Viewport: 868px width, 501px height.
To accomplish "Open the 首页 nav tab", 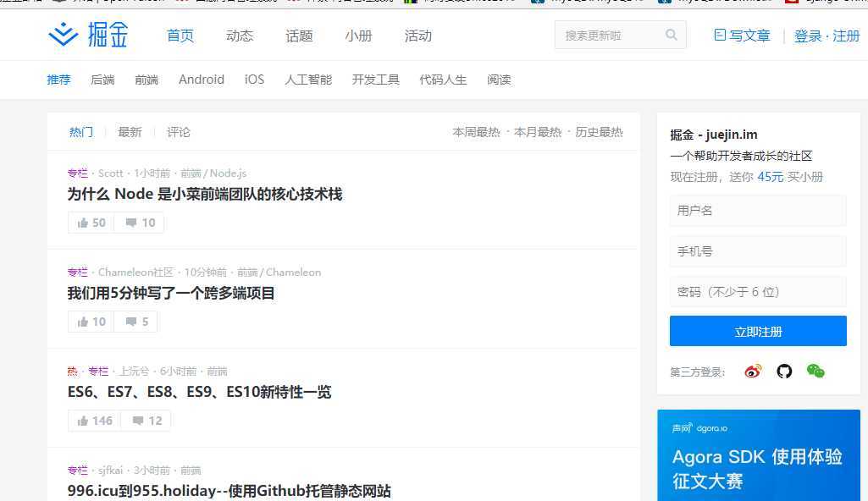I will 180,36.
